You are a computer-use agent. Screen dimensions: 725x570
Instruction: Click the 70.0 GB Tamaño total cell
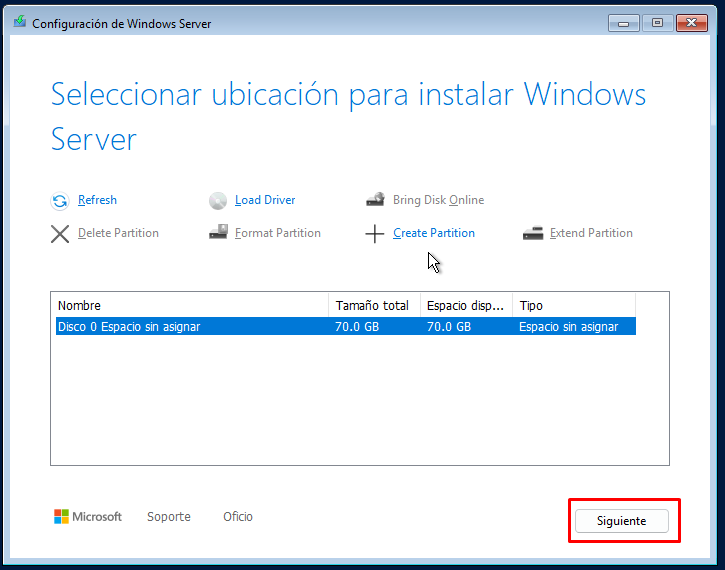click(357, 327)
